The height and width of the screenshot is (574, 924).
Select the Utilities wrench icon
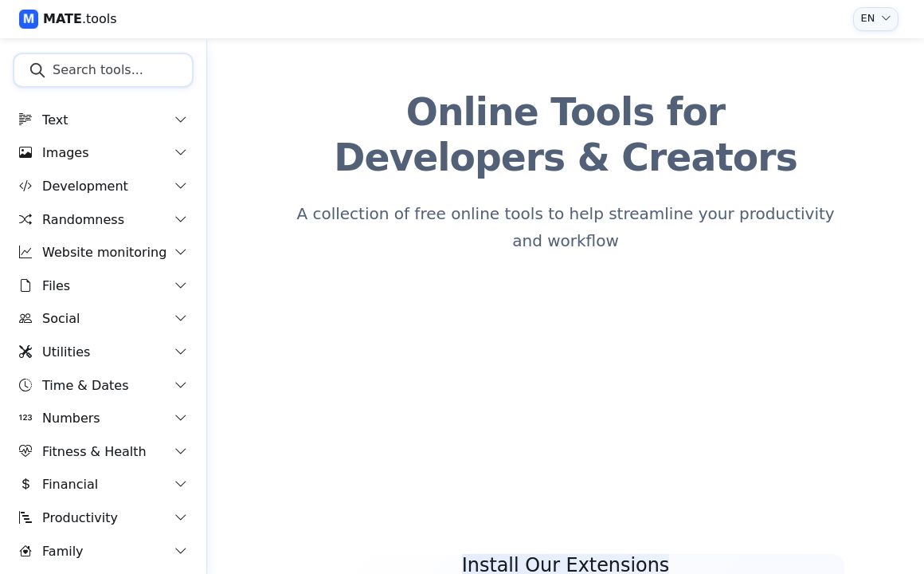coord(25,352)
